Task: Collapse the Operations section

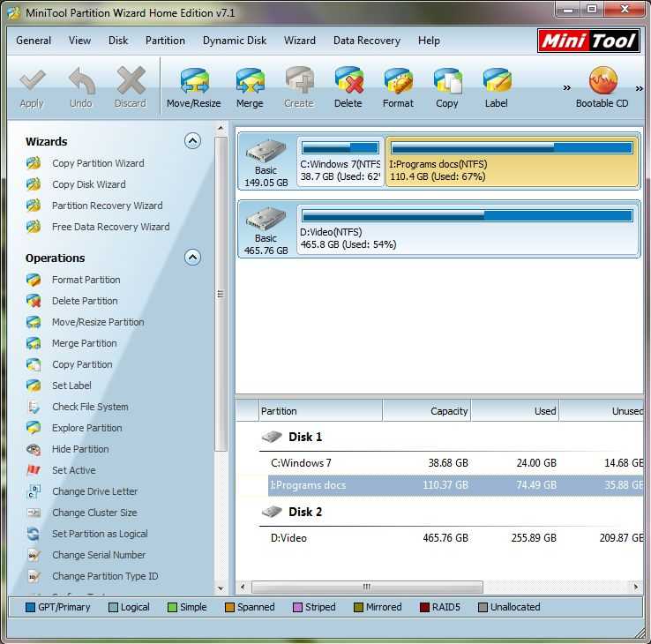Action: (192, 258)
